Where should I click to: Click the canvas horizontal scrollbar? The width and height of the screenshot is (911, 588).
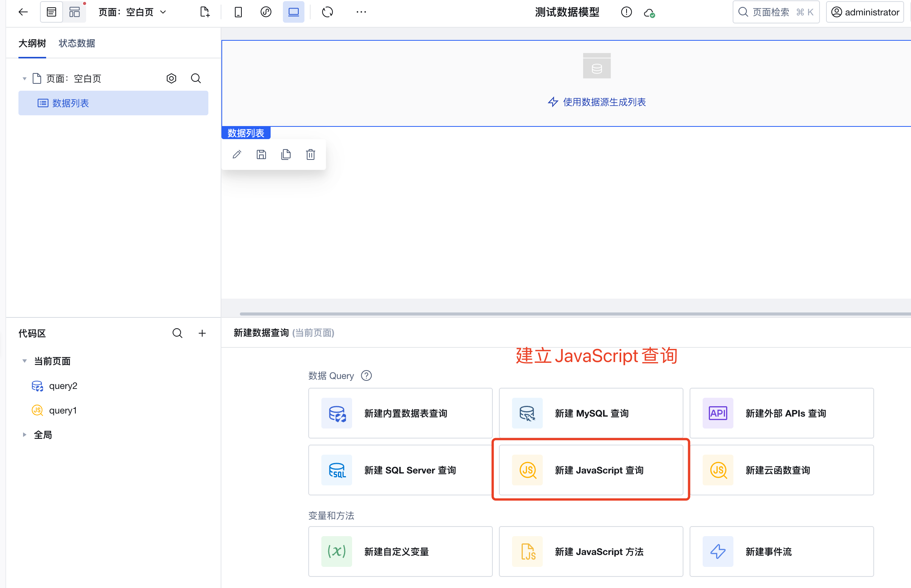coord(575,314)
